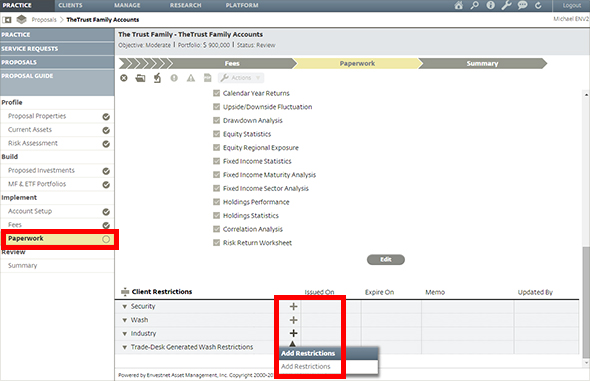Toggle Equity Statistics checkbox
590x381 pixels.
(x=216, y=134)
